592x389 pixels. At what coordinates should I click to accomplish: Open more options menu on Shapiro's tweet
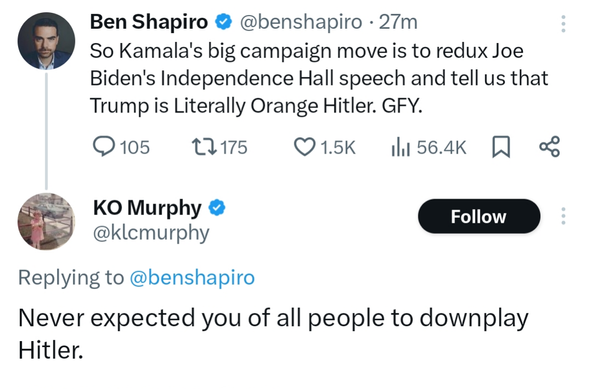coord(563,24)
